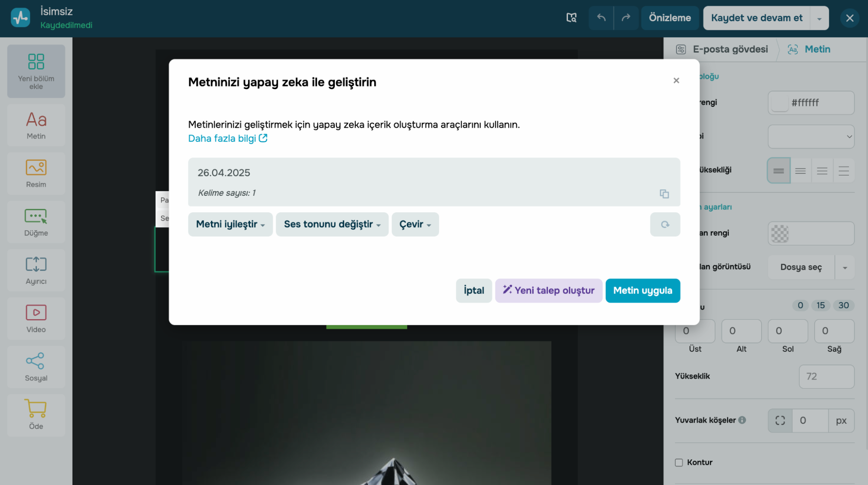Screen dimensions: 868x485
Task: Add a Sosyal share block
Action: (x=36, y=366)
